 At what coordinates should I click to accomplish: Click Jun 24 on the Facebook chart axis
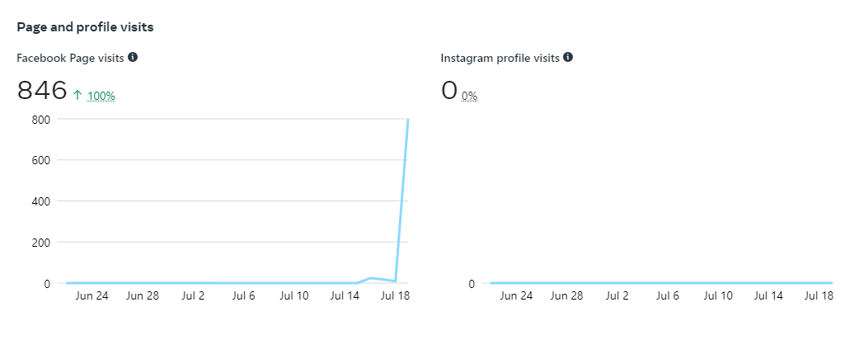(91, 295)
